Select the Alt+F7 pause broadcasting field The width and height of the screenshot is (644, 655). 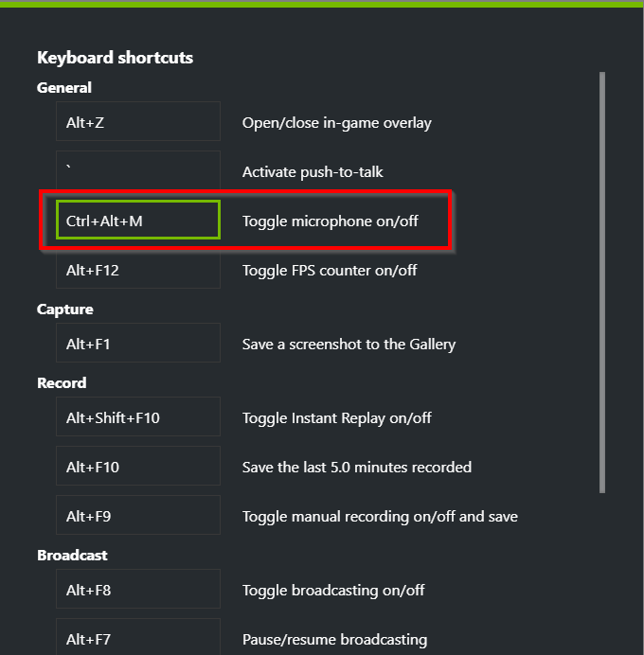coord(138,637)
